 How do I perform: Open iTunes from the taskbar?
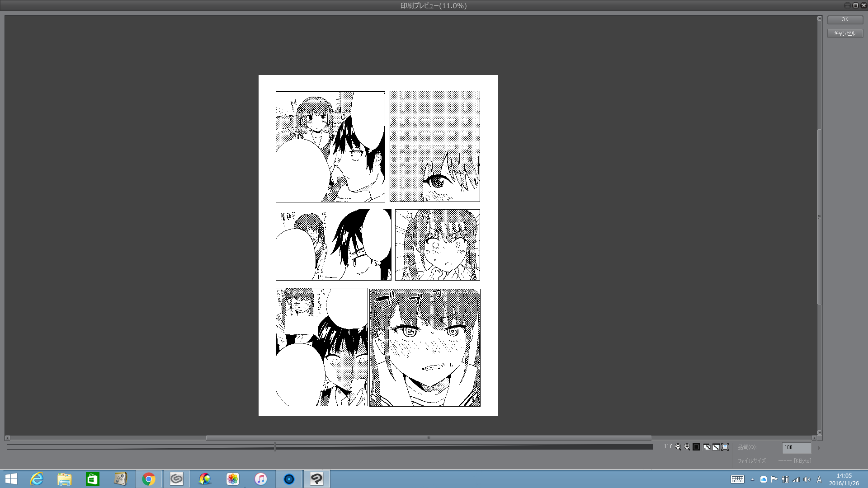[261, 479]
